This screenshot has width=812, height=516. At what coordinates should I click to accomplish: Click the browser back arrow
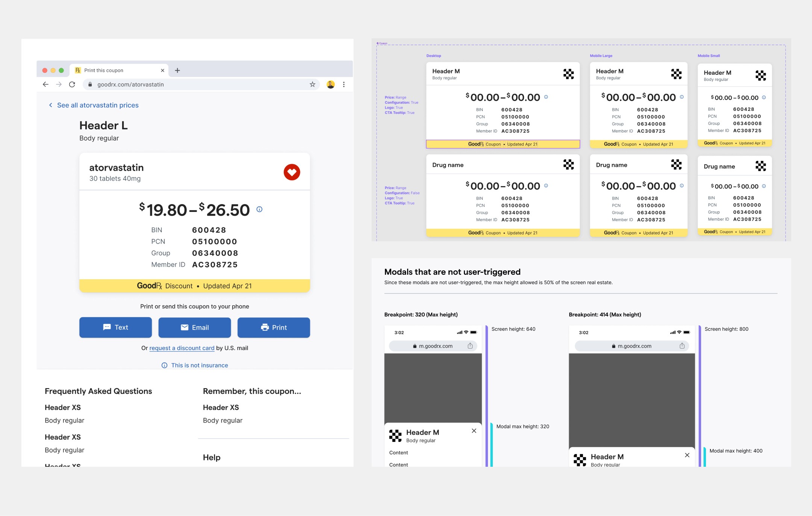pos(45,85)
